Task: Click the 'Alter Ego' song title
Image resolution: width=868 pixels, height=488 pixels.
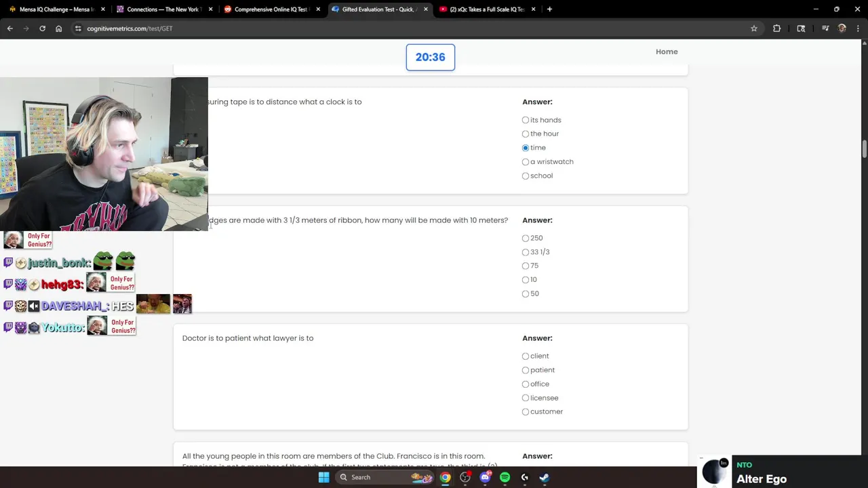Action: click(762, 479)
